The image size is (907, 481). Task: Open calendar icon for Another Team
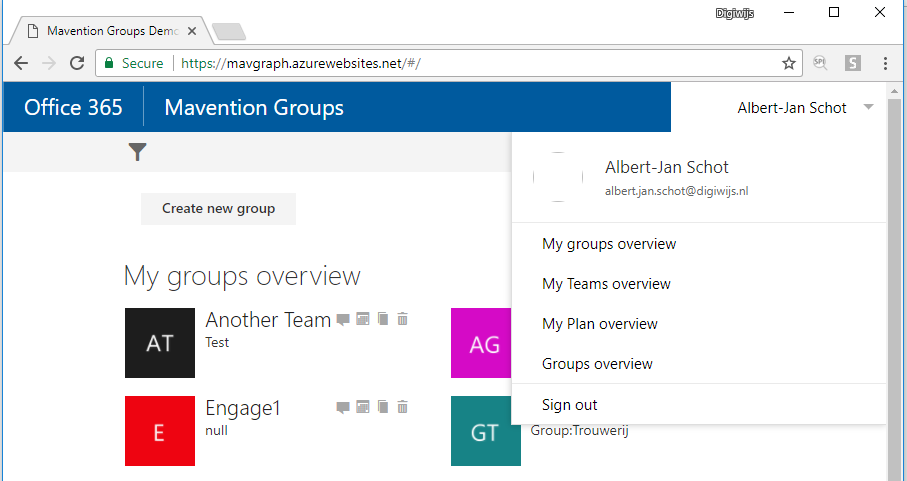[x=363, y=319]
